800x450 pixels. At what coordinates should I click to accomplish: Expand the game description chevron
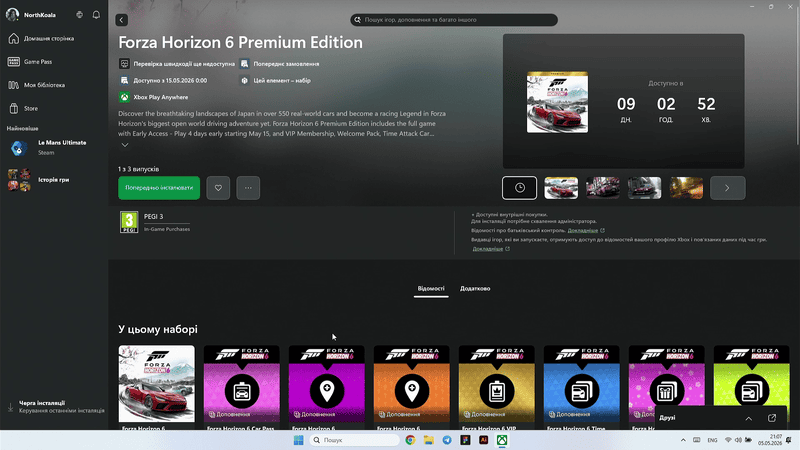[124, 145]
